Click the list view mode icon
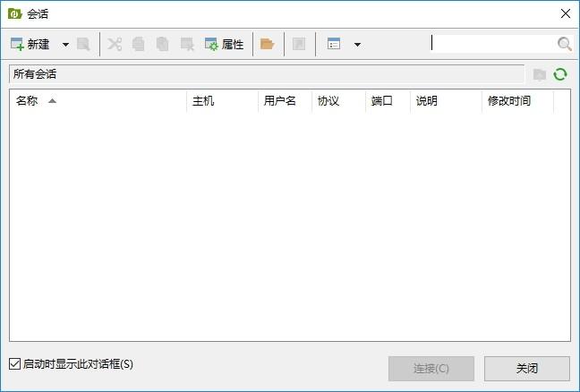Viewport: 580px width, 392px height. [334, 45]
